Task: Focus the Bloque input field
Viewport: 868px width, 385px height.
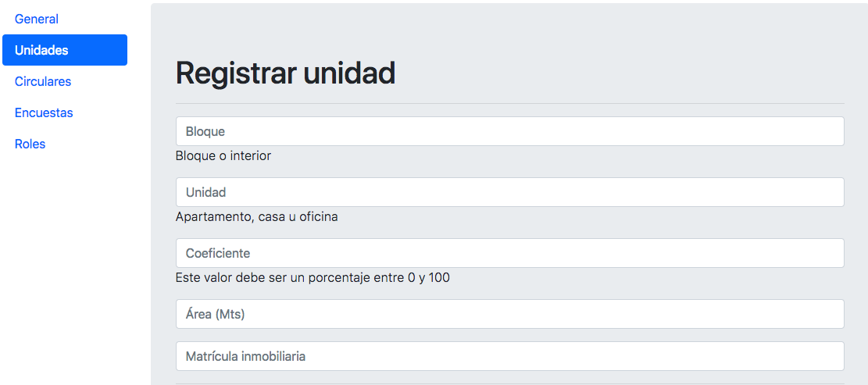Action: [x=510, y=131]
